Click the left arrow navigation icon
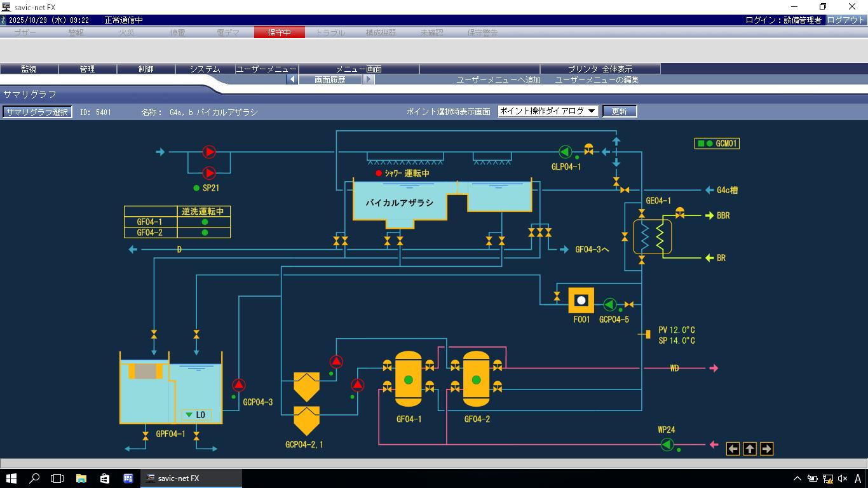This screenshot has height=488, width=868. click(733, 449)
